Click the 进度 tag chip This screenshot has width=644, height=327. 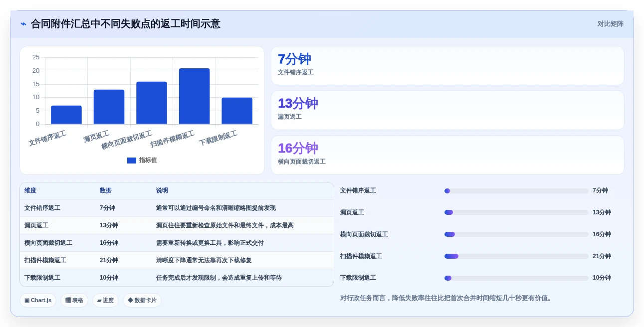105,300
